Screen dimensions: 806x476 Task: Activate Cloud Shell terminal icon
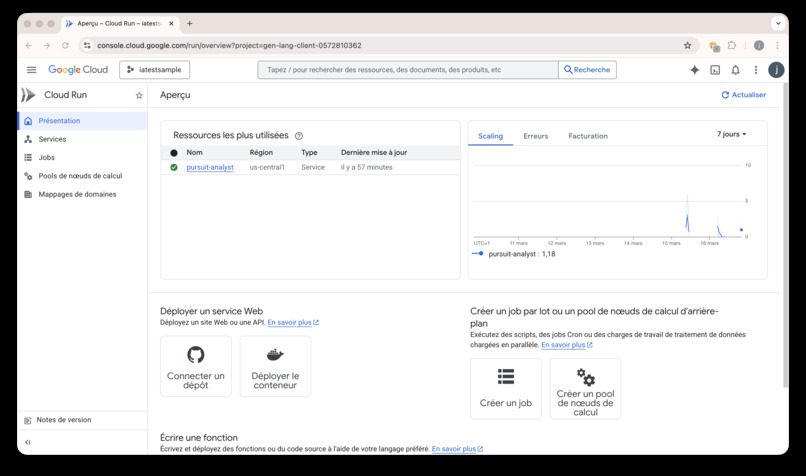[x=715, y=70]
